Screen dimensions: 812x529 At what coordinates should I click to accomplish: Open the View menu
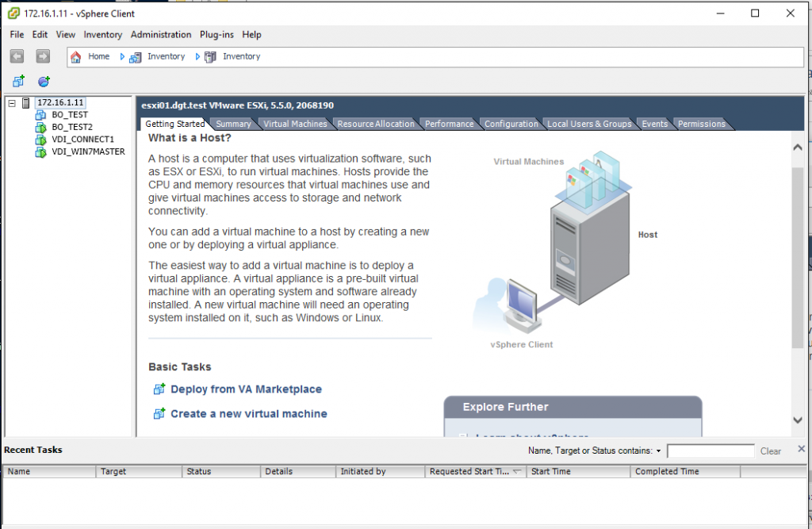65,35
